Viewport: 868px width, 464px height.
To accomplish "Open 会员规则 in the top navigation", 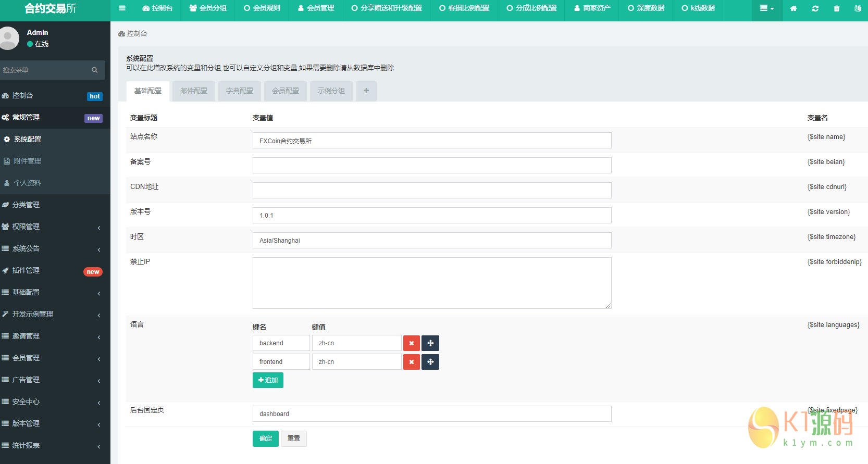I will [262, 8].
